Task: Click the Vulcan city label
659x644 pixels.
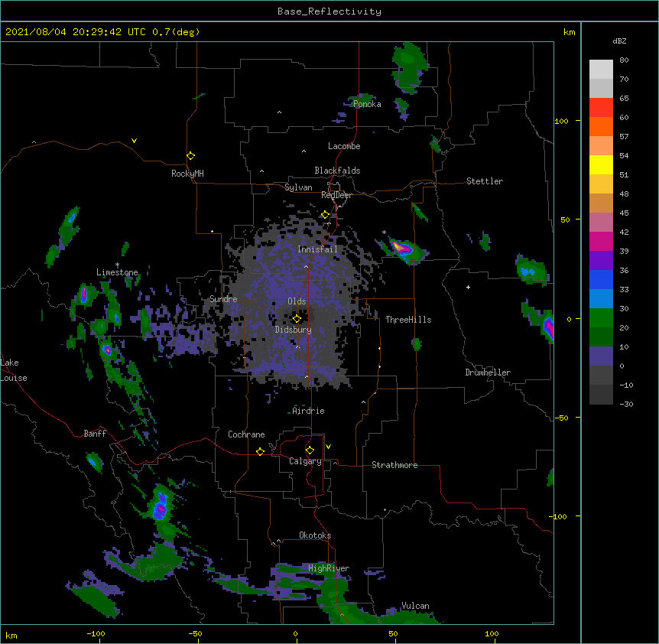Action: click(x=415, y=606)
